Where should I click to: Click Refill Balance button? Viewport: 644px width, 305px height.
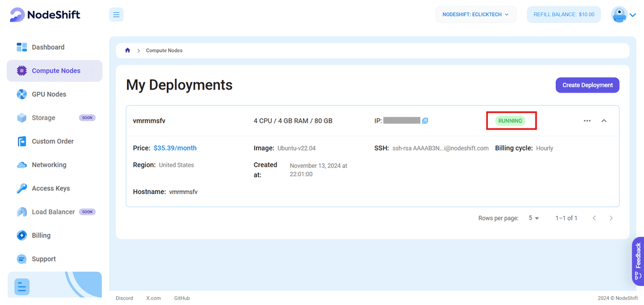point(563,15)
